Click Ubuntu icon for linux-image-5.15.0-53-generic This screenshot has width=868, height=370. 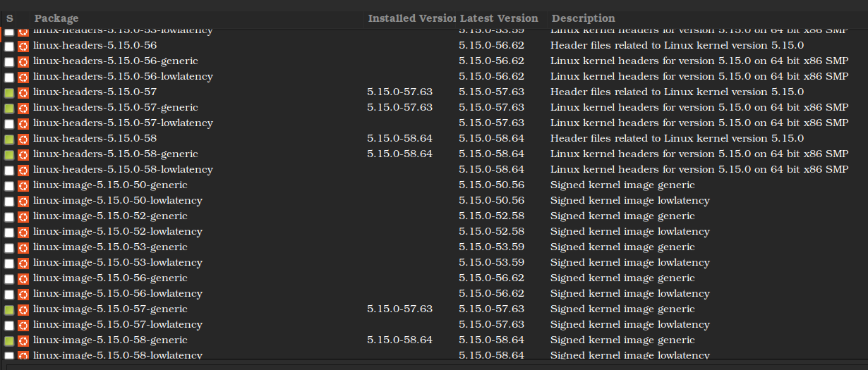pos(23,247)
